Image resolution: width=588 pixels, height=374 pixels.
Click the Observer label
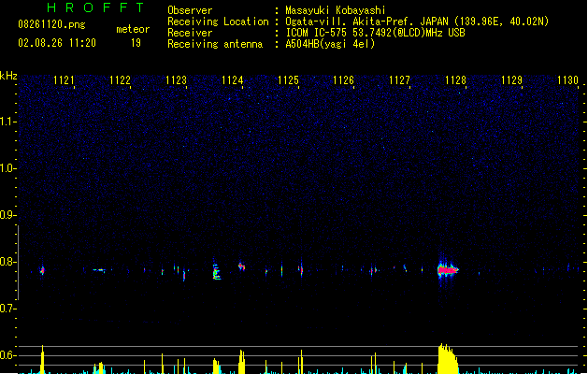(x=190, y=10)
